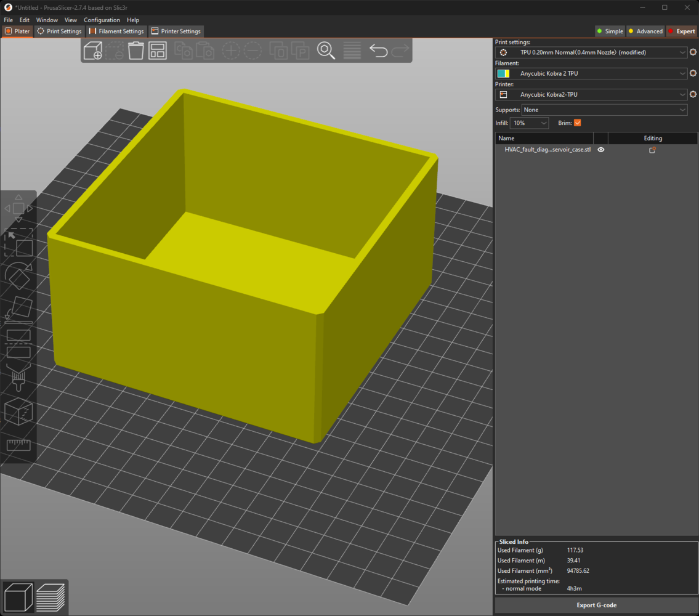Switch to sliced layers preview view
This screenshot has height=616, width=699.
pos(51,596)
